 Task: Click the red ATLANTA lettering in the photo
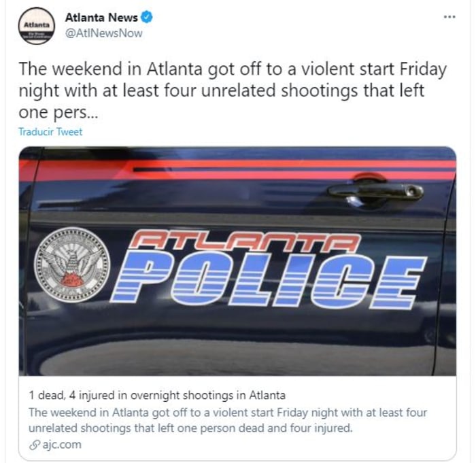[x=244, y=241]
